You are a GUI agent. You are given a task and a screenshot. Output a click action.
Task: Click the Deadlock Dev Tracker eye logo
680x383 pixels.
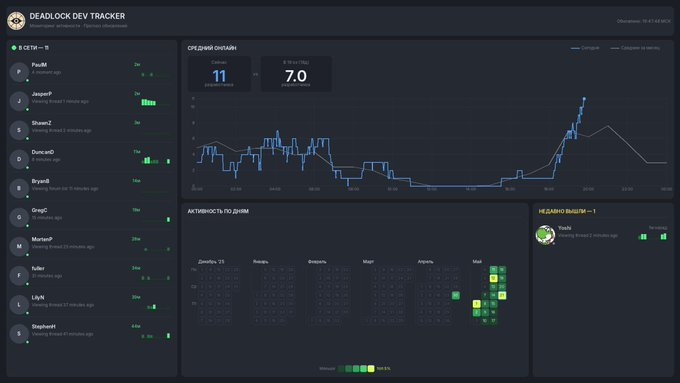click(16, 21)
